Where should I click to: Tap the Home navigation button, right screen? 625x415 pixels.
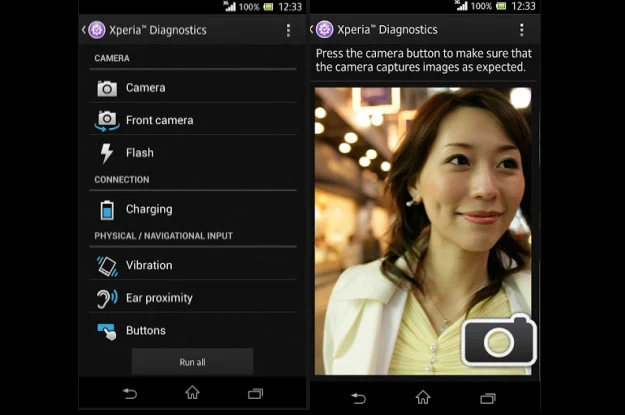tap(423, 397)
